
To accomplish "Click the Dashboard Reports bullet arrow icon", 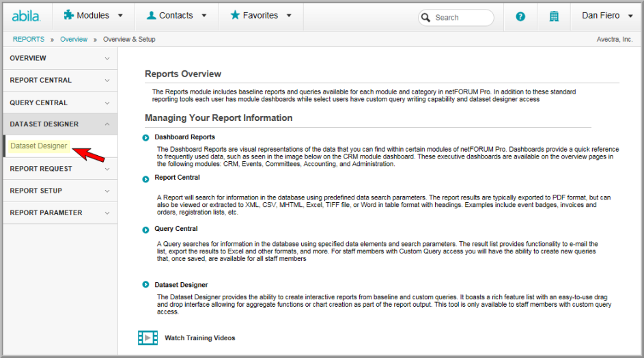I will pyautogui.click(x=145, y=138).
